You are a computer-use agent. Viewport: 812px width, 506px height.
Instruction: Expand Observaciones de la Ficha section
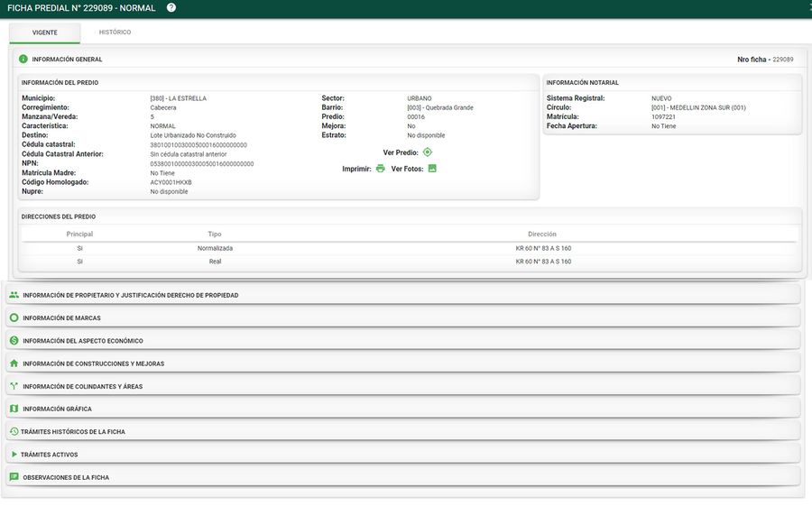coord(403,477)
